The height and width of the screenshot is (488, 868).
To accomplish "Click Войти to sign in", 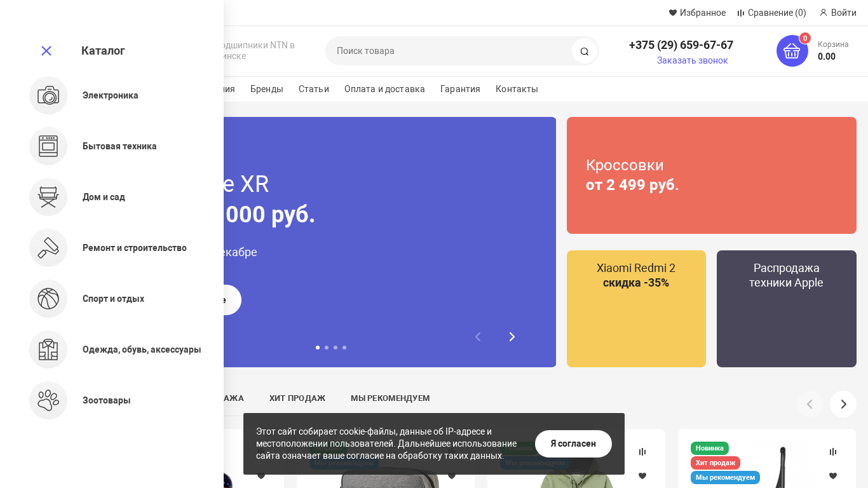I will [838, 13].
